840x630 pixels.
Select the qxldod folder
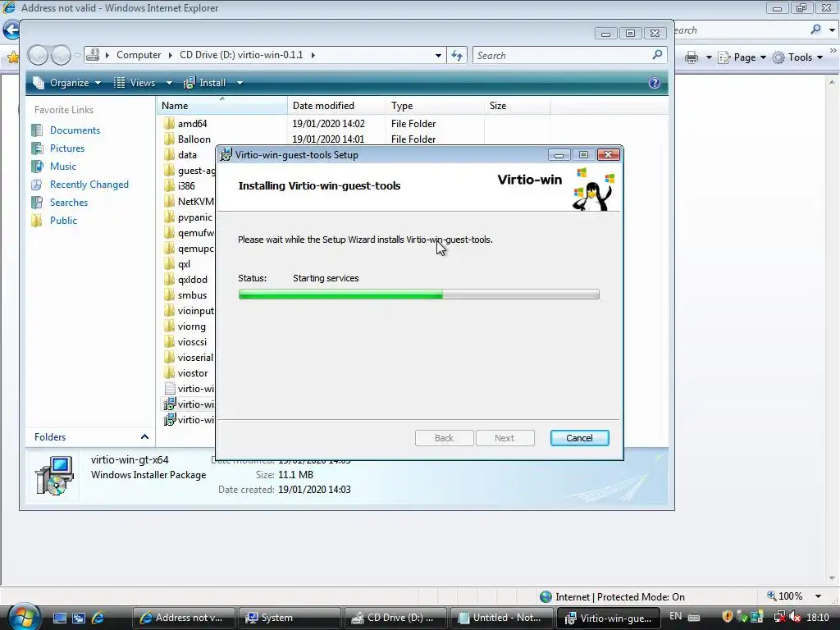click(192, 280)
